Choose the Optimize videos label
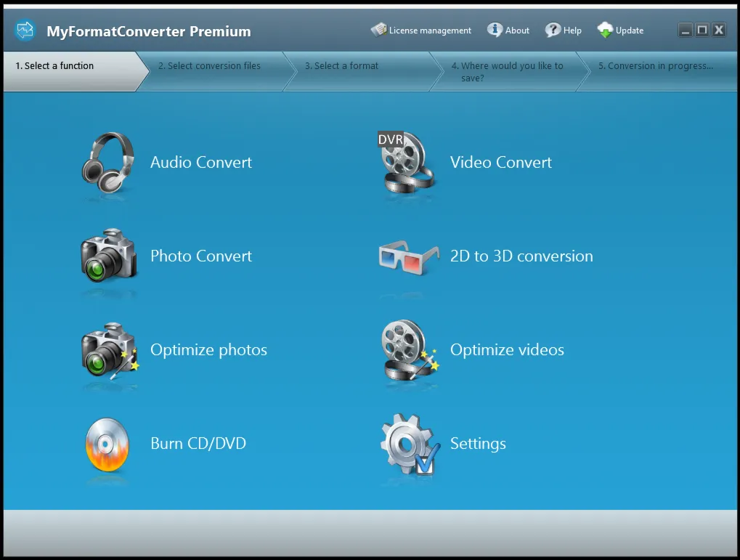This screenshot has width=740, height=560. click(x=507, y=350)
